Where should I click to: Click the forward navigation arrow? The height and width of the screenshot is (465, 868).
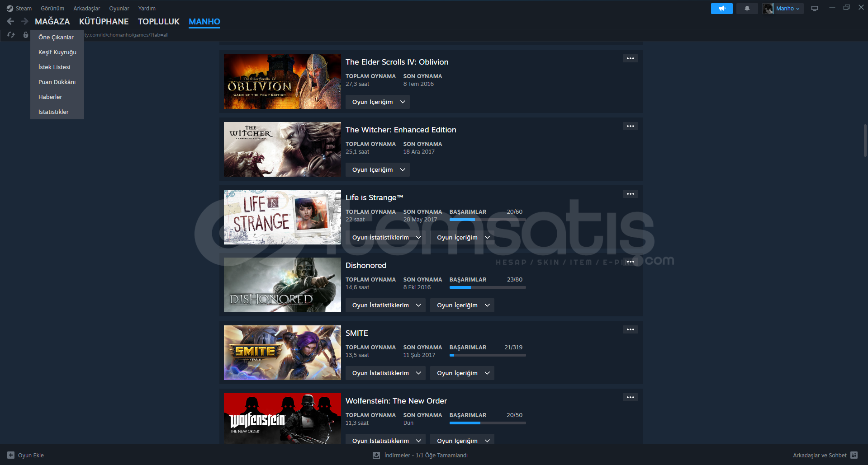coord(24,21)
